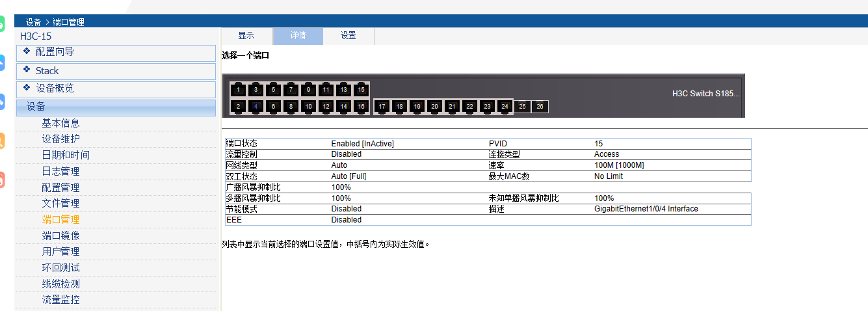
Task: Open 基本信息 in the sidebar
Action: click(x=61, y=123)
